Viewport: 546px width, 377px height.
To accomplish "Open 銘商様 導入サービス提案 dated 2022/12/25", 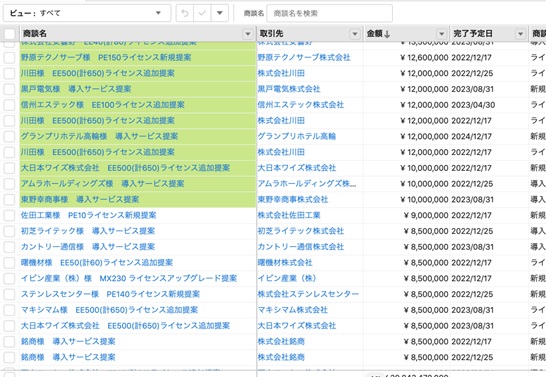I will pyautogui.click(x=68, y=357).
